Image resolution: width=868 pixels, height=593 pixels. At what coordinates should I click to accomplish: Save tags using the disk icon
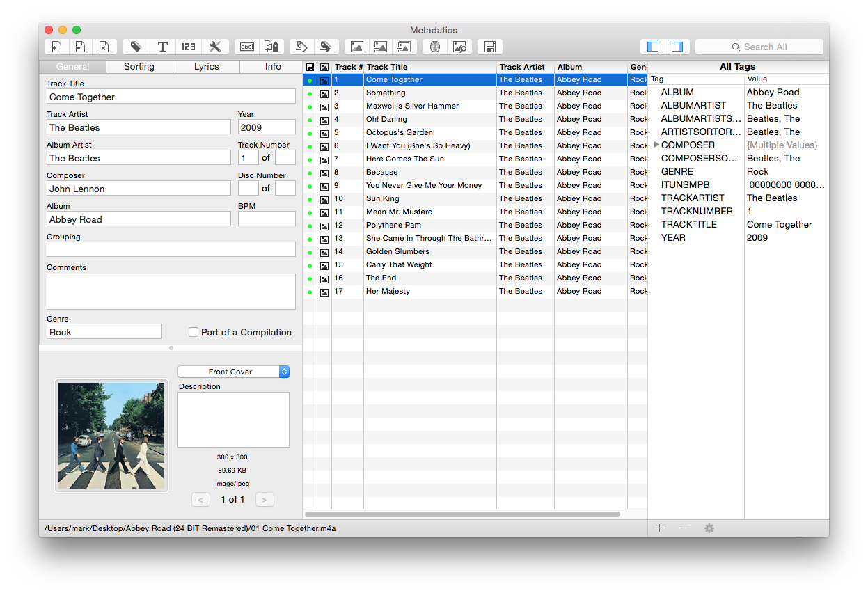[x=489, y=47]
